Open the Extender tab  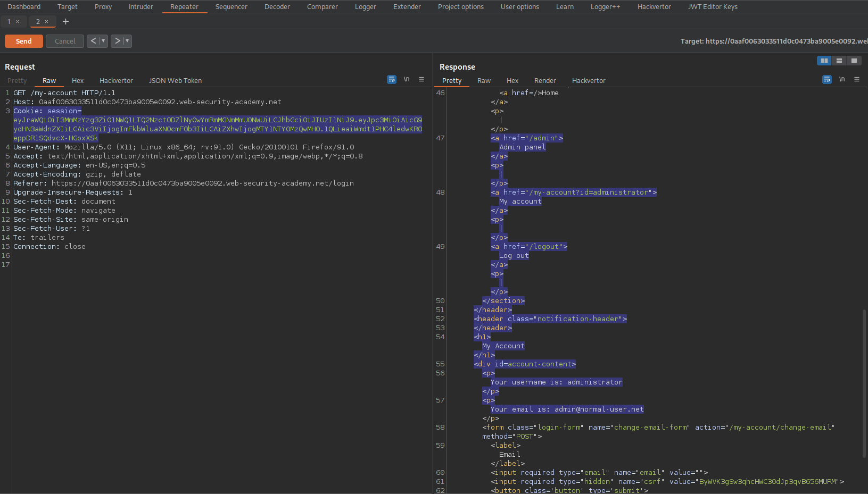tap(407, 7)
